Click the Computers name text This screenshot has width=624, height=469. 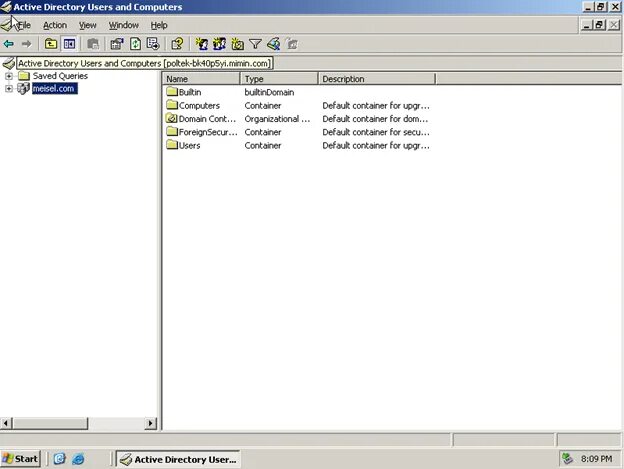(x=199, y=106)
